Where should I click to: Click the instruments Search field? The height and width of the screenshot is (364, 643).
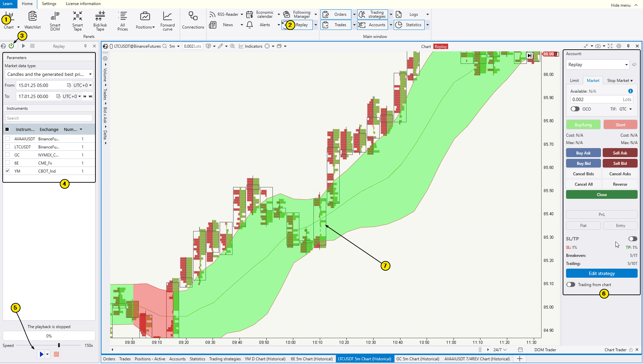coord(49,118)
